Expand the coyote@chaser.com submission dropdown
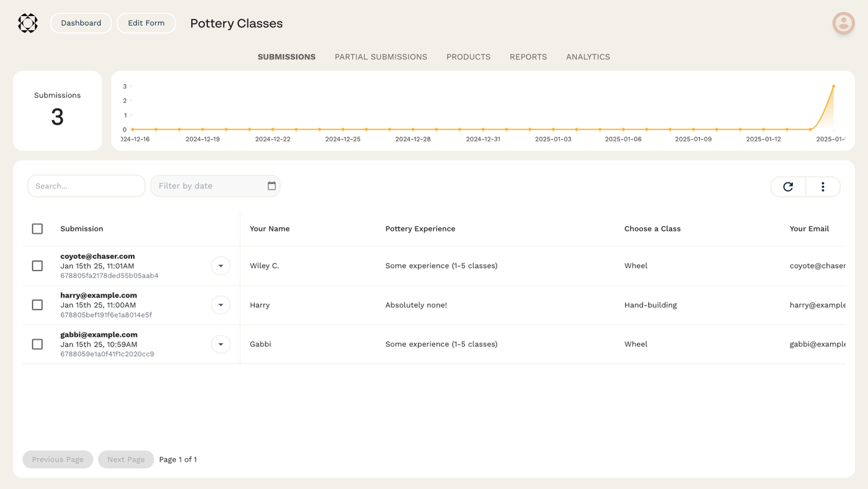 [221, 266]
